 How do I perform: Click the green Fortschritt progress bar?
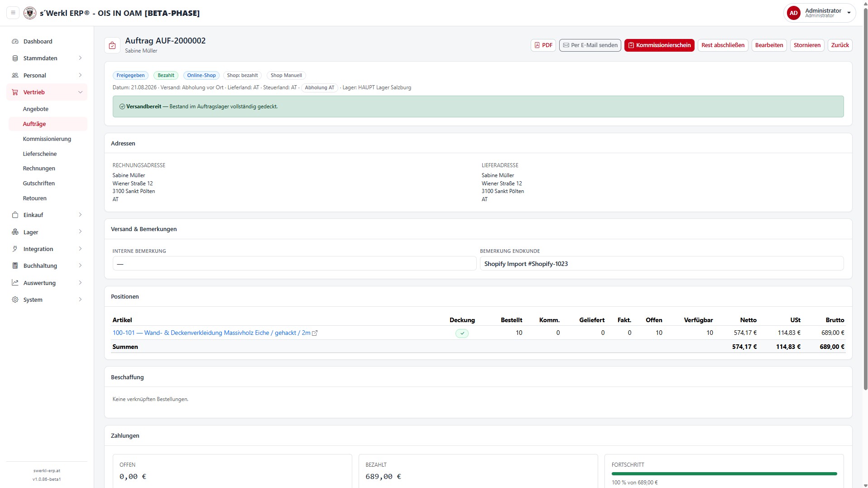click(x=724, y=474)
